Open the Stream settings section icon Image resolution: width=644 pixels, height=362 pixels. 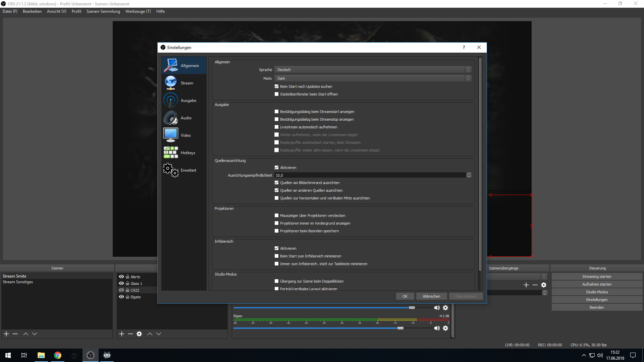[x=171, y=83]
